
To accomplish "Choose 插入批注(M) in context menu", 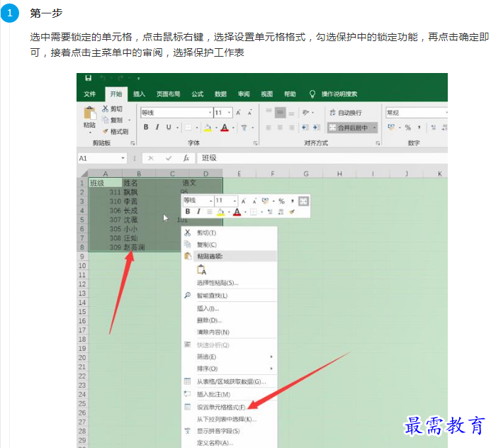I will click(x=230, y=394).
